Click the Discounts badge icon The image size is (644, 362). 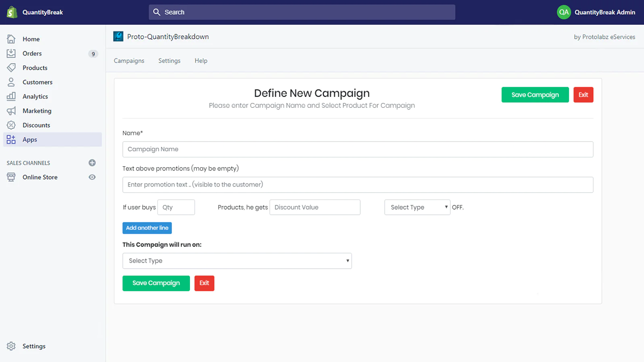[x=11, y=125]
